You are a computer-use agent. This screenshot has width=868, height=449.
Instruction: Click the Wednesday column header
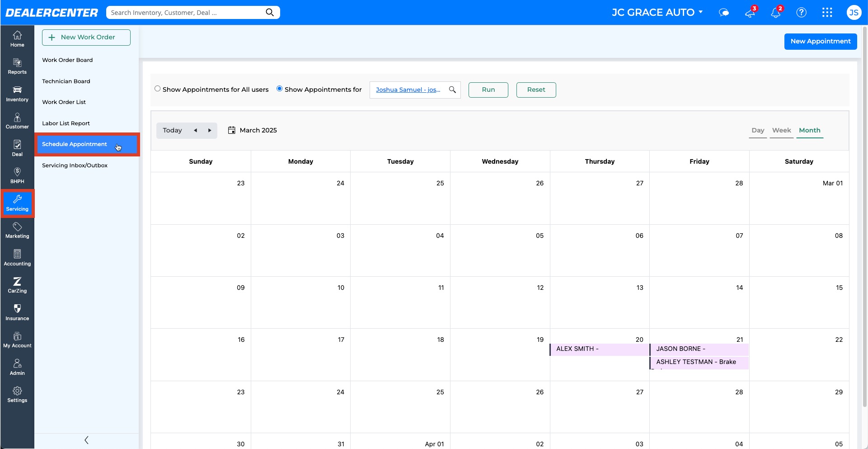click(x=500, y=161)
